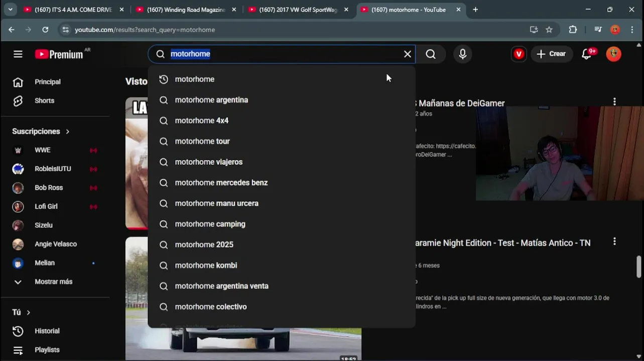Click the Crear button
The width and height of the screenshot is (644, 361).
tap(551, 54)
